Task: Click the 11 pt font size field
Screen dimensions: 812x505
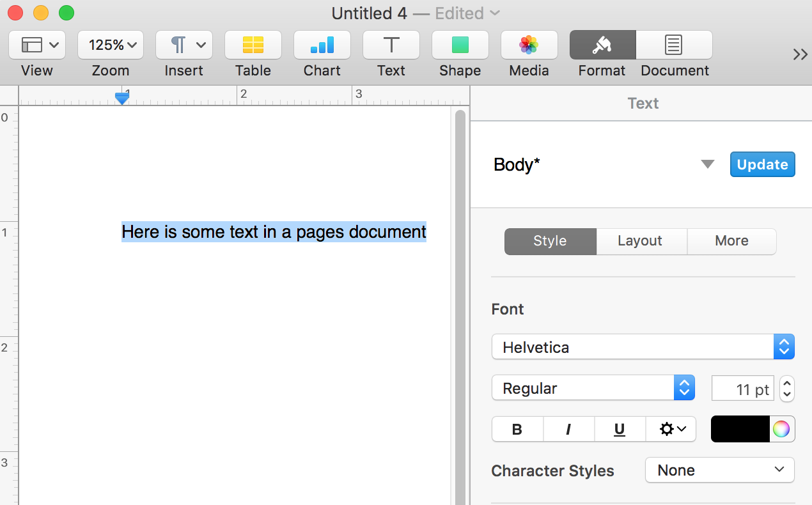Action: pyautogui.click(x=743, y=389)
